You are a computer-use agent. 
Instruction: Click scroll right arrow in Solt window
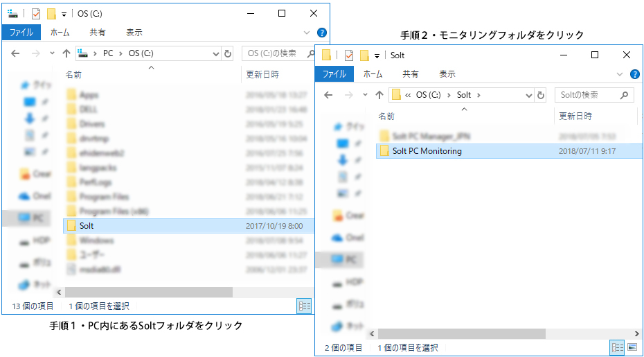[x=638, y=333]
